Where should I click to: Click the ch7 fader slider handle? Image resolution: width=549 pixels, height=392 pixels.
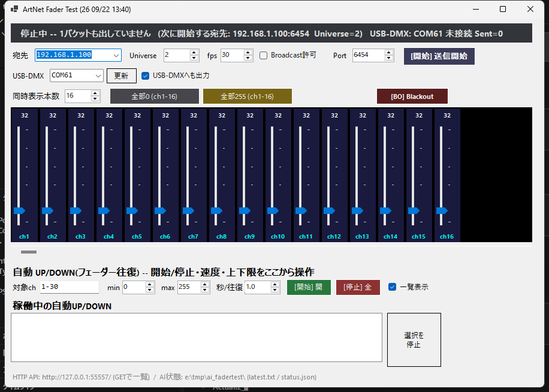[188, 211]
